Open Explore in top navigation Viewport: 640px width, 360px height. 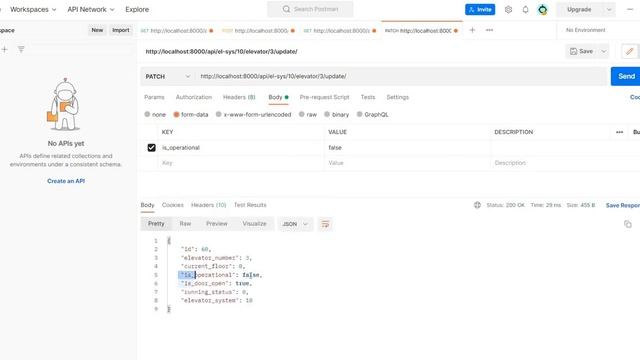click(x=137, y=9)
